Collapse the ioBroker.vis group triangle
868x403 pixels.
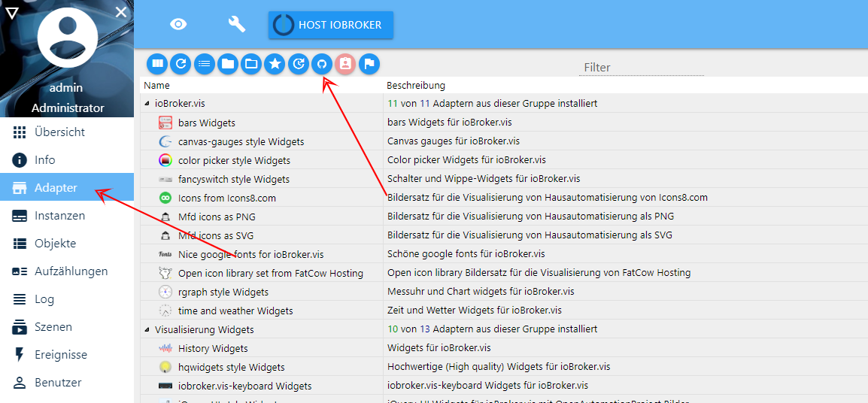coord(147,104)
